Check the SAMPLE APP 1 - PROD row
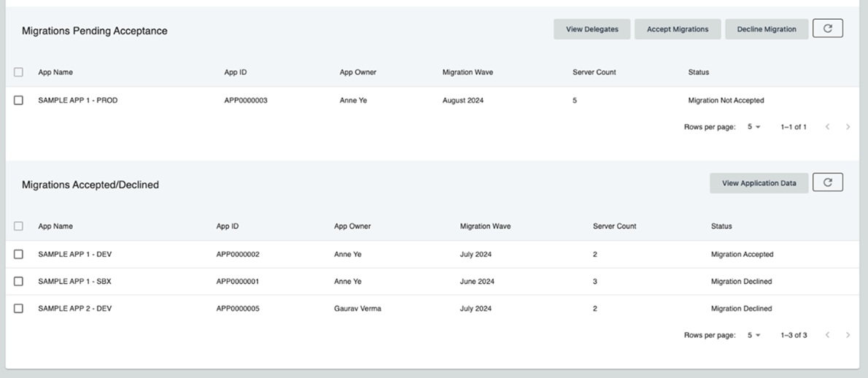 coord(18,100)
